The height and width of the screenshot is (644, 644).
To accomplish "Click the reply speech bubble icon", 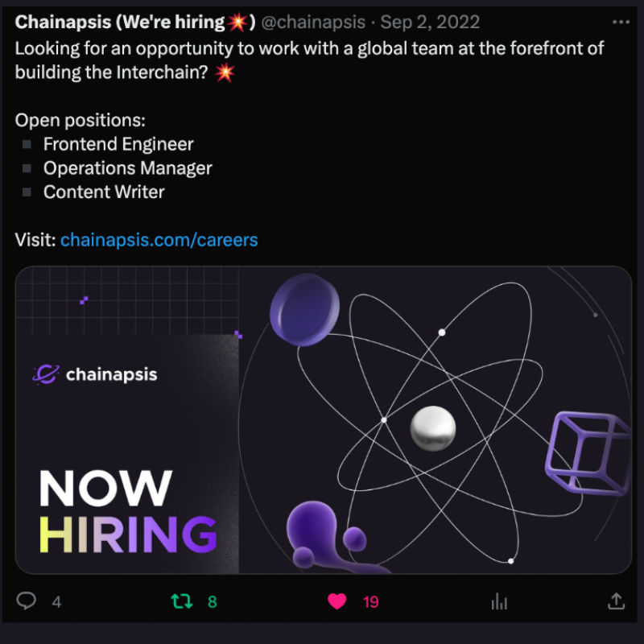I will [27, 601].
